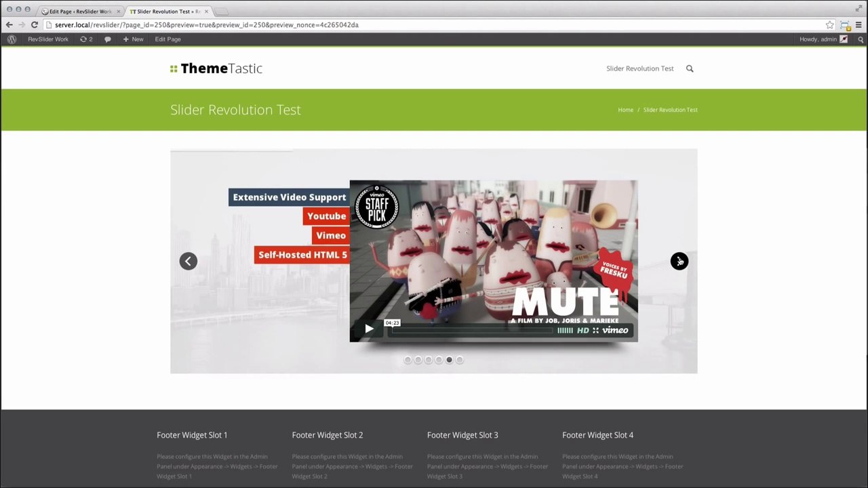The image size is (868, 488).
Task: Click the browser back arrow
Action: 9,24
